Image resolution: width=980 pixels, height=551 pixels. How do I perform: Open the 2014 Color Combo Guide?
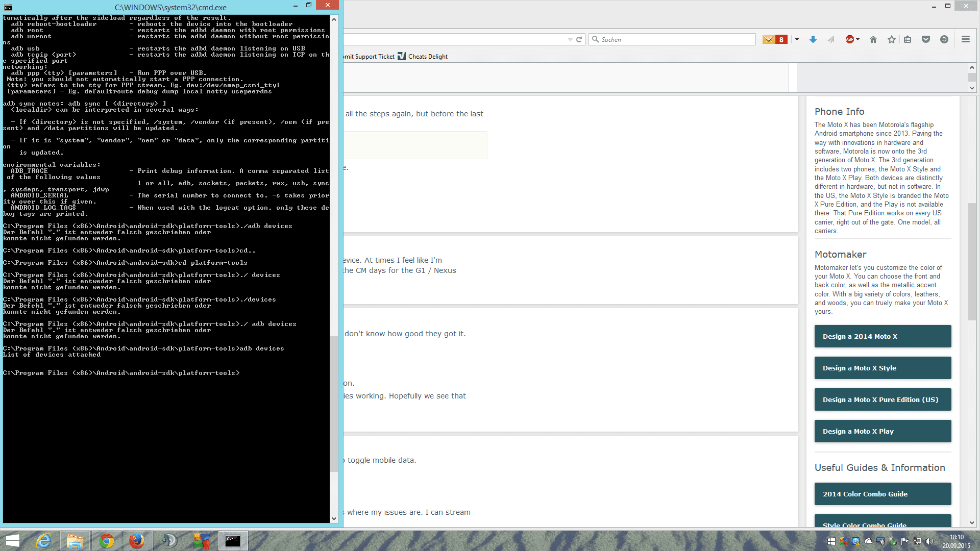[883, 494]
